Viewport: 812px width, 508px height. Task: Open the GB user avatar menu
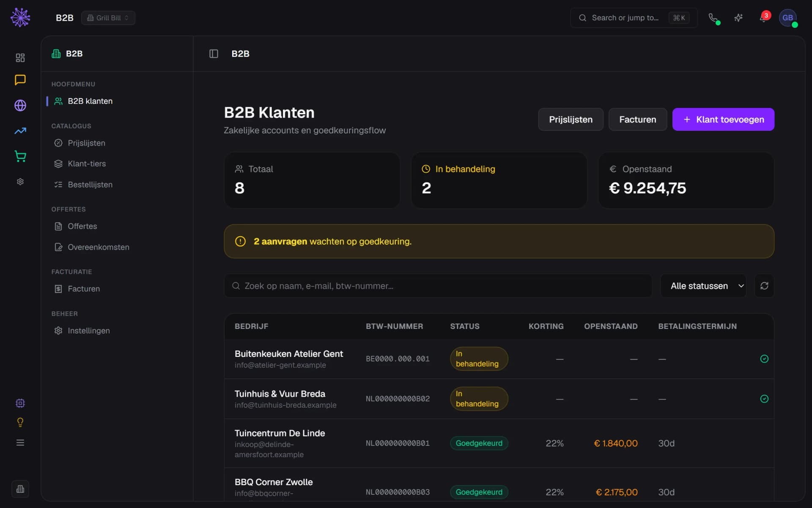point(787,18)
